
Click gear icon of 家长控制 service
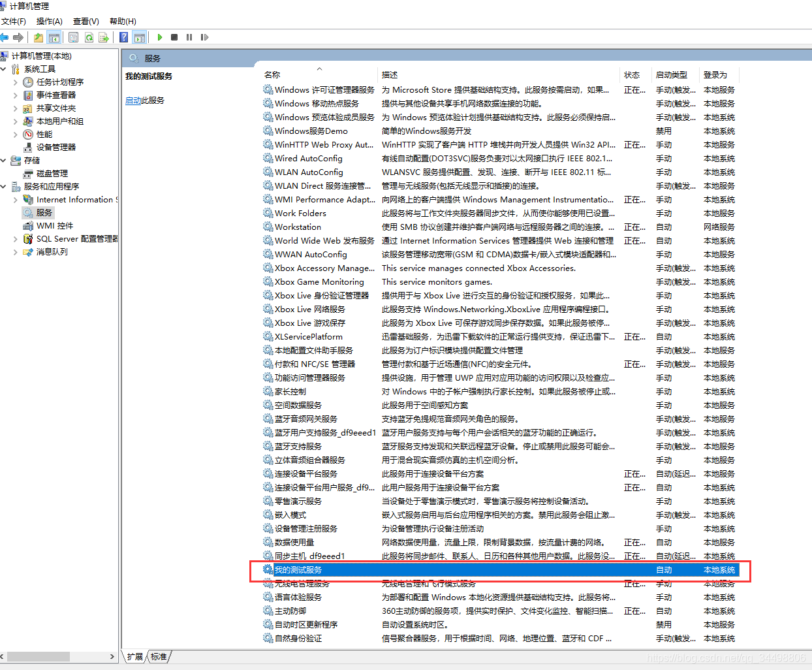(x=268, y=392)
